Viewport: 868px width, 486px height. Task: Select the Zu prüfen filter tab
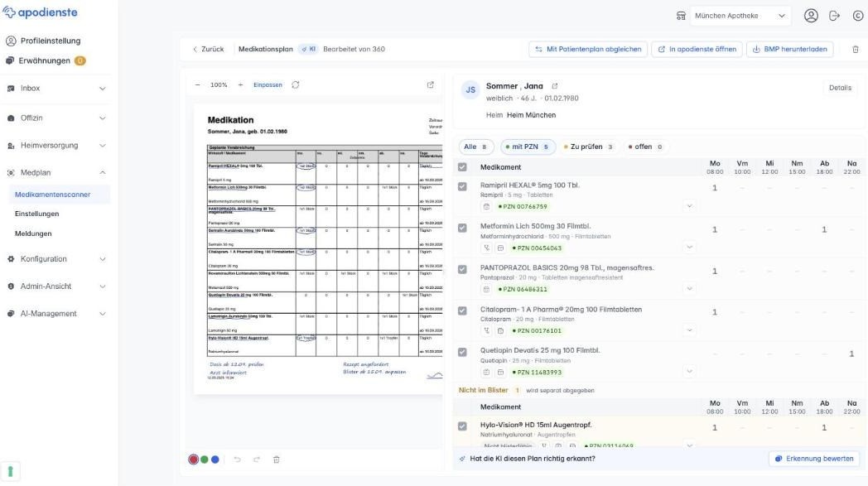[x=588, y=147]
